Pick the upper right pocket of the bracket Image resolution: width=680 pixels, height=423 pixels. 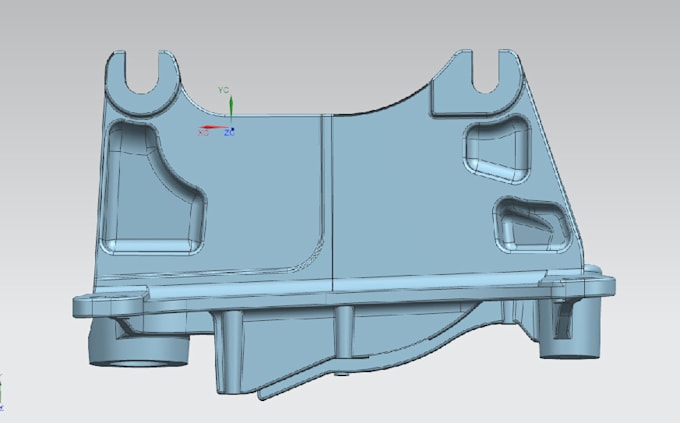(x=499, y=149)
